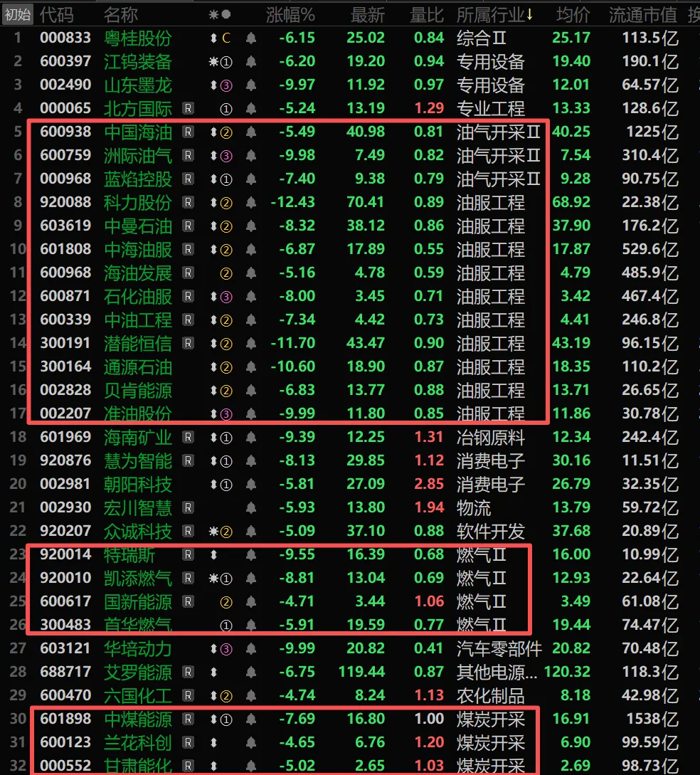Click the R badge next to 六国化工
700x775 pixels.
click(189, 696)
